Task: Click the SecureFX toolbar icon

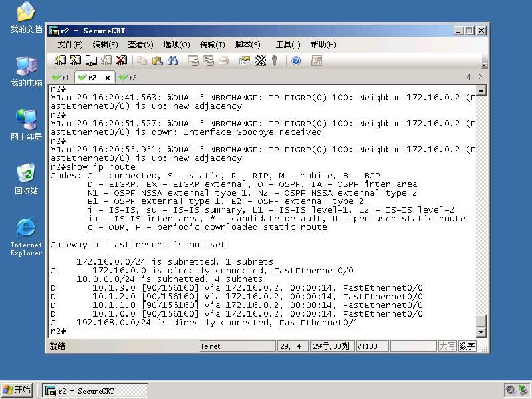Action: pyautogui.click(x=317, y=61)
